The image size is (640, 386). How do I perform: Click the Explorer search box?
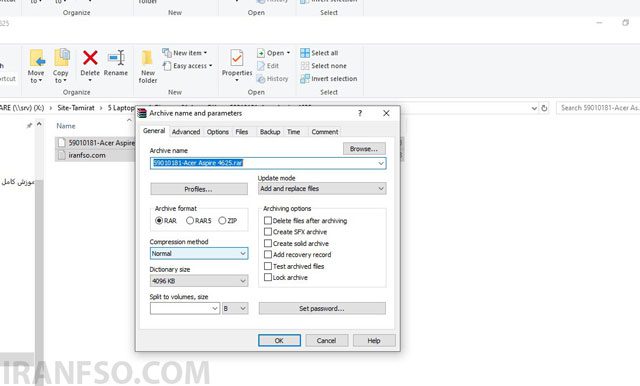click(598, 108)
